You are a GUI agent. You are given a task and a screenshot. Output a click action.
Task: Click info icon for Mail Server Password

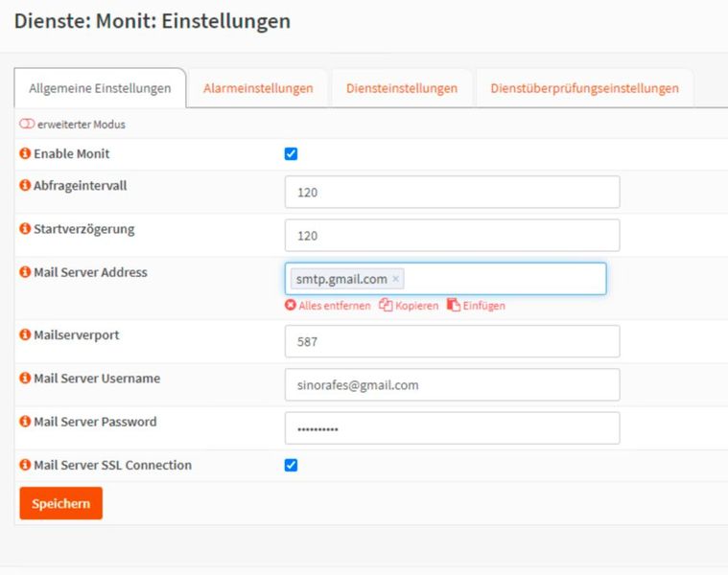(26, 422)
